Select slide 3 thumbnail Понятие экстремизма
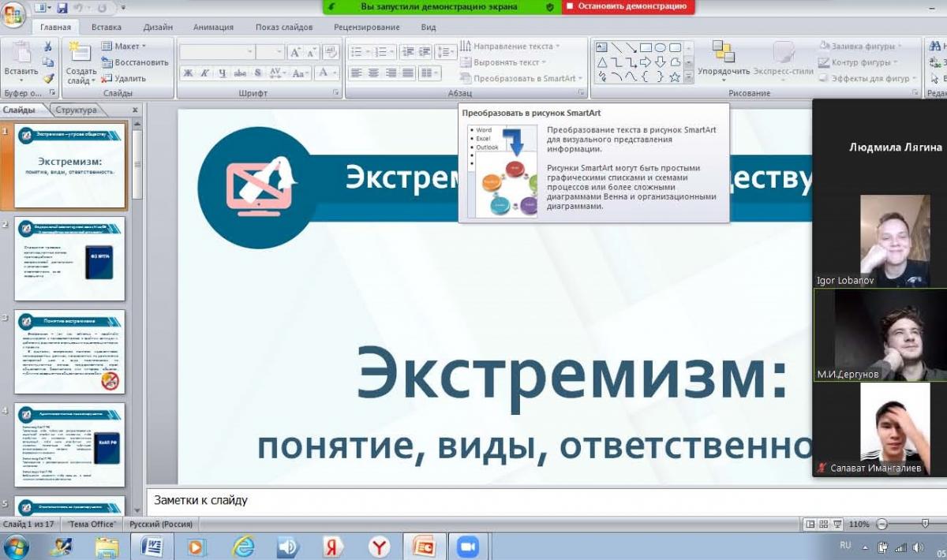Image resolution: width=947 pixels, height=560 pixels. (x=69, y=352)
